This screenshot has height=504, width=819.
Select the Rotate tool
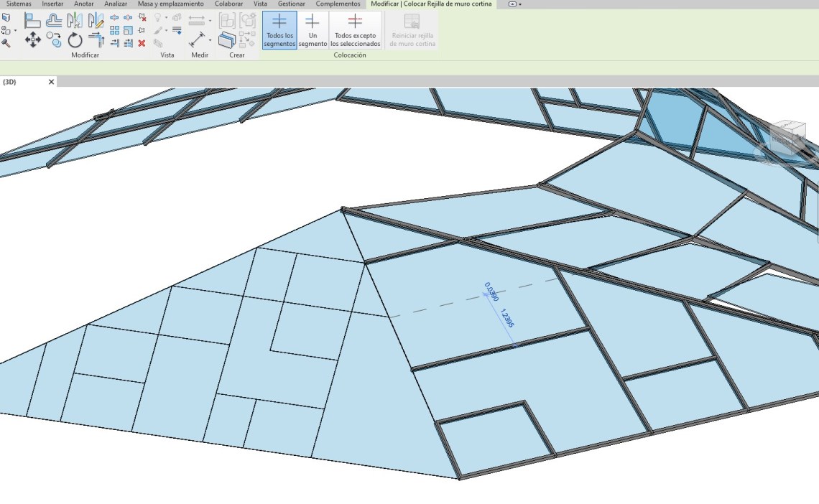(75, 39)
